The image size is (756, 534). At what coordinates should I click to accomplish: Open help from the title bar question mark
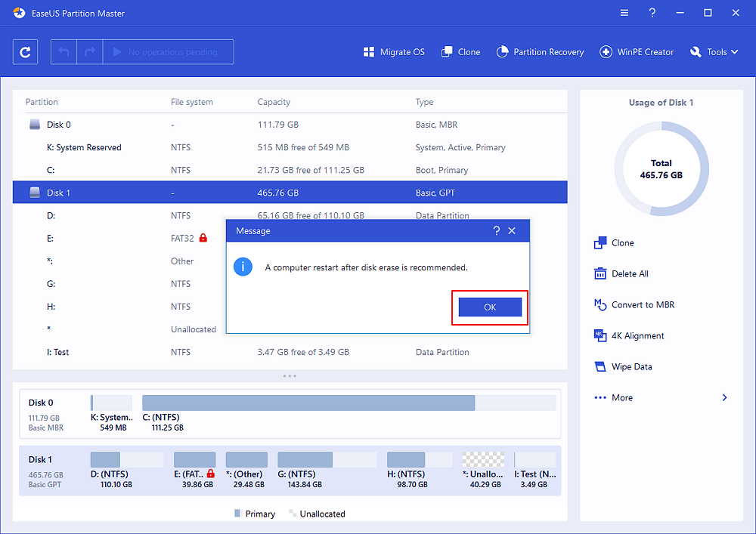click(x=652, y=13)
